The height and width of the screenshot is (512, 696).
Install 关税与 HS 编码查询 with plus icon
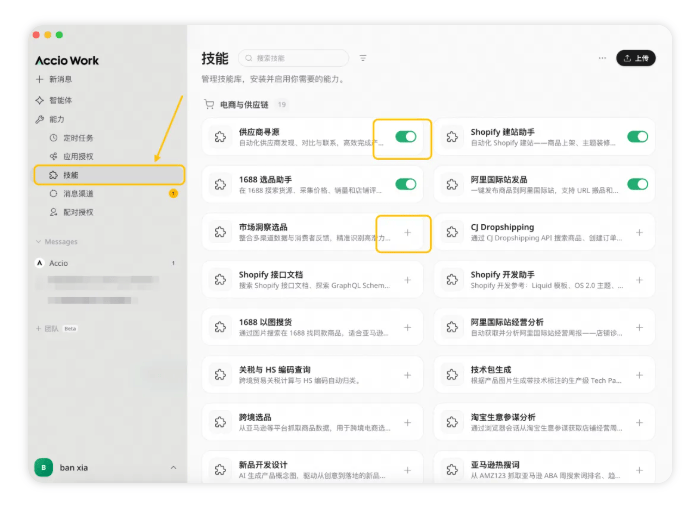point(407,375)
